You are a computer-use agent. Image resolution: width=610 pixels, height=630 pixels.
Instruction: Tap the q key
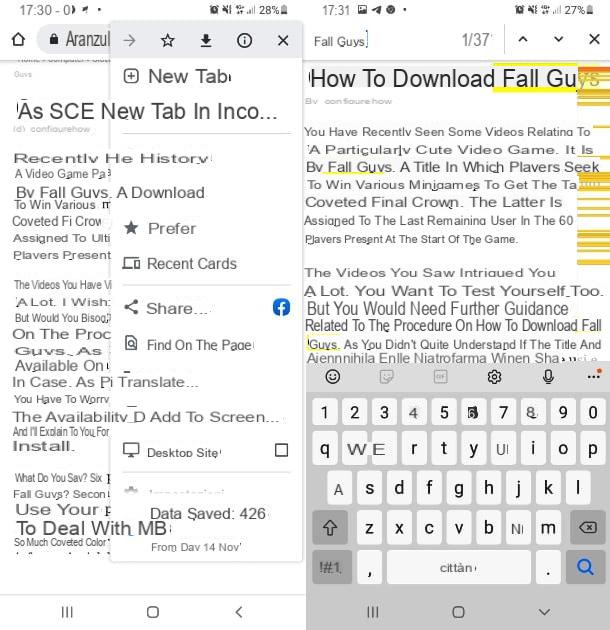(325, 448)
